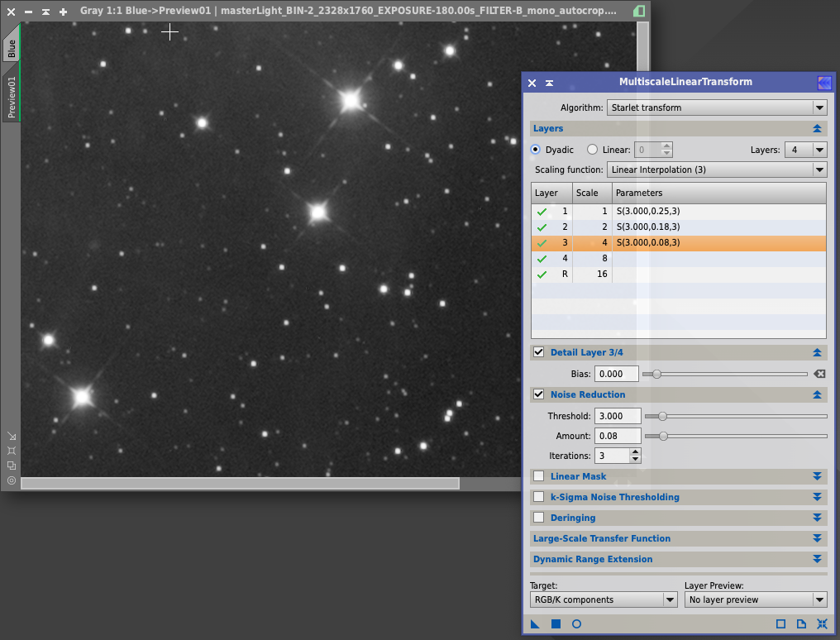
Task: Open the Layer Preview dropdown
Action: tap(756, 599)
